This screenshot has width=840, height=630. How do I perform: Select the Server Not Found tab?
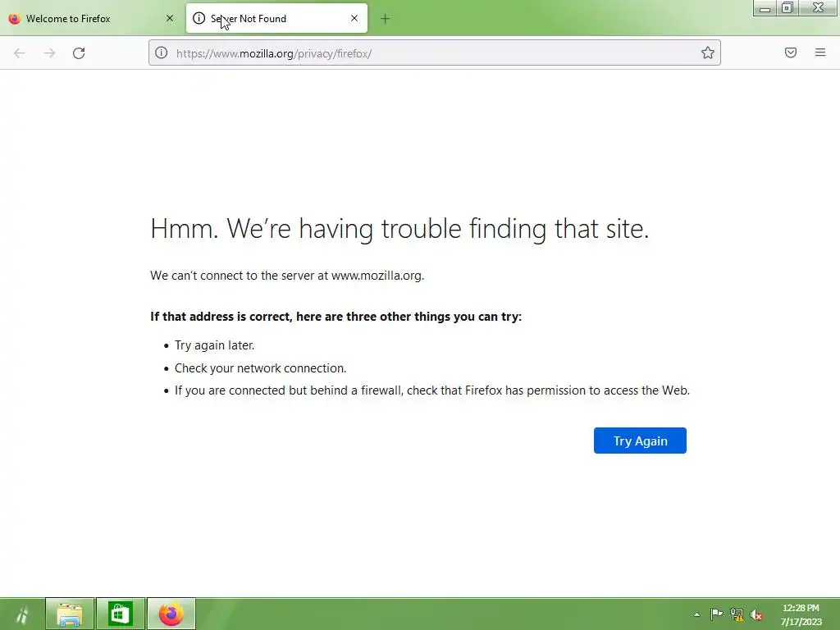coord(276,18)
